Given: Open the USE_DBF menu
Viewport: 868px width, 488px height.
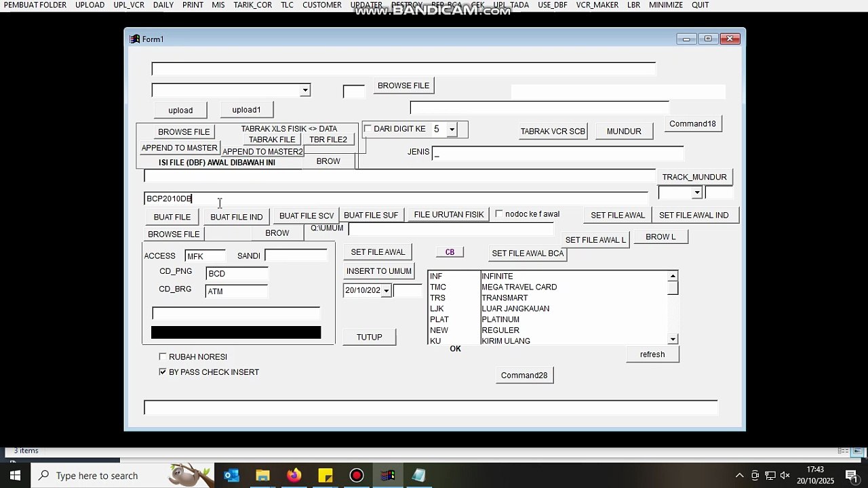Looking at the screenshot, I should point(553,5).
